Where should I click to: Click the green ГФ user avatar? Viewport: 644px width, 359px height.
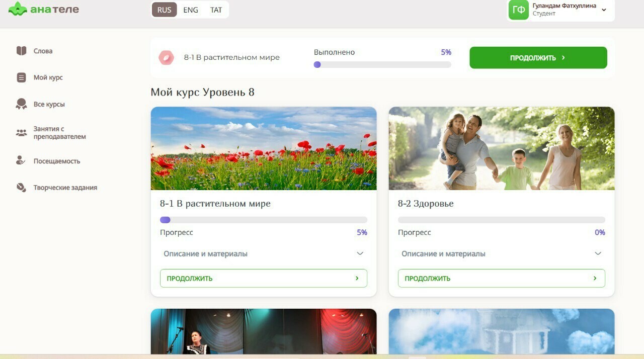[518, 10]
